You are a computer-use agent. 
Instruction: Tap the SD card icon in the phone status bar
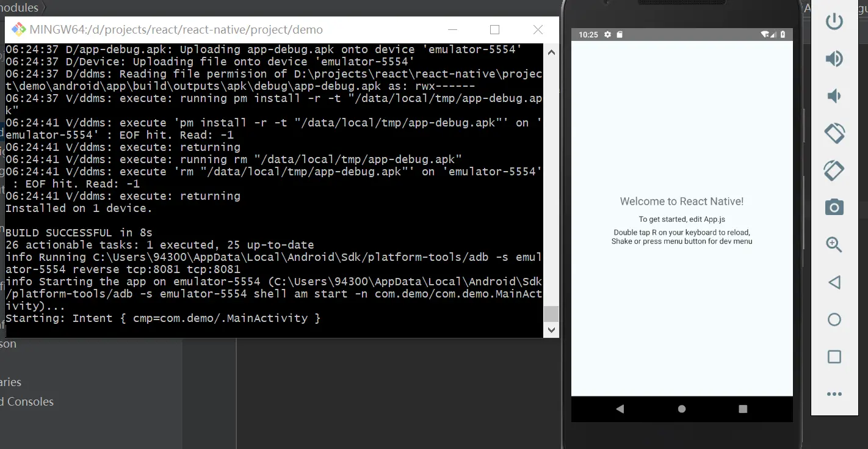coord(620,35)
